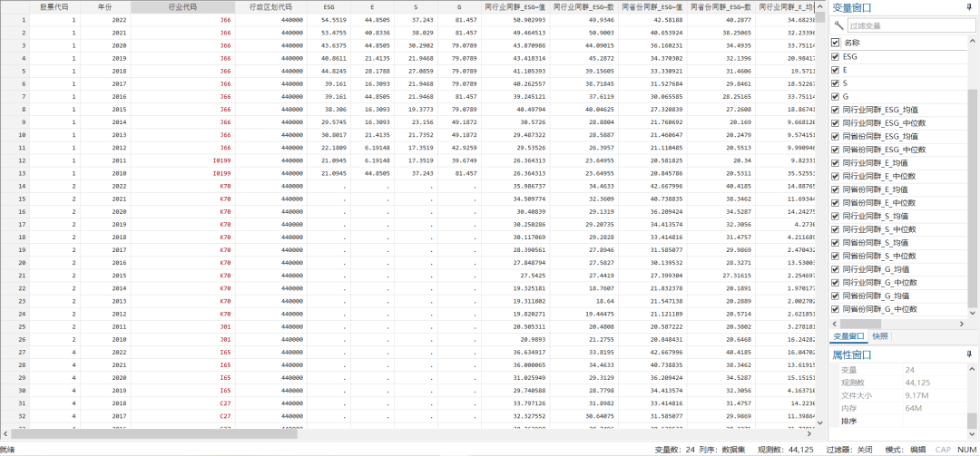Select row number 1 header
The width and height of the screenshot is (980, 456).
click(15, 20)
